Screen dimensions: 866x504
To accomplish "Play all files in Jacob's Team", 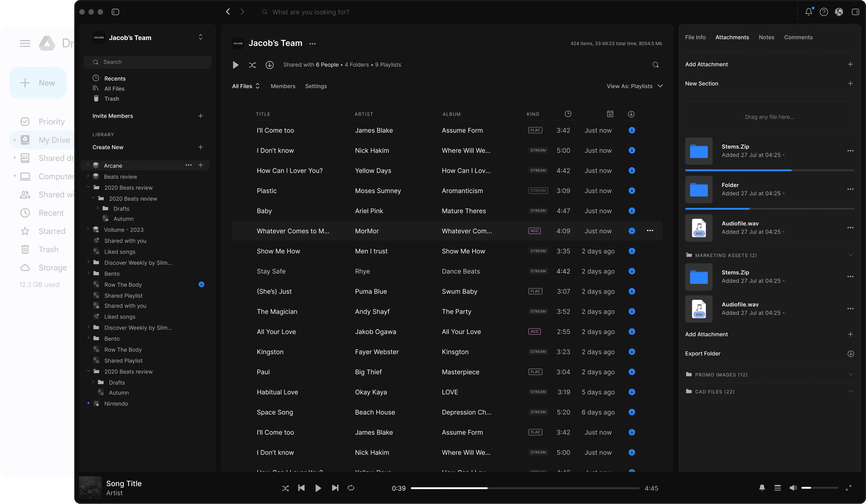I will click(235, 65).
